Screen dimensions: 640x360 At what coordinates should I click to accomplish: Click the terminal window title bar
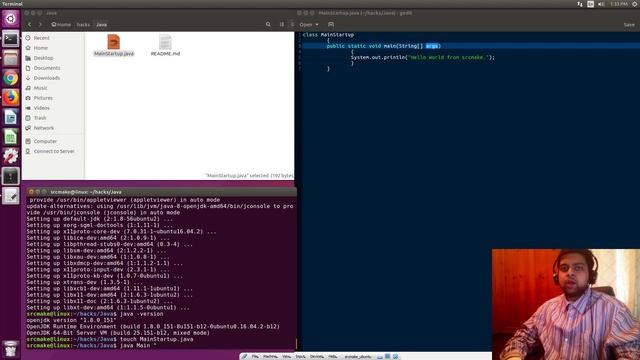coord(161,192)
